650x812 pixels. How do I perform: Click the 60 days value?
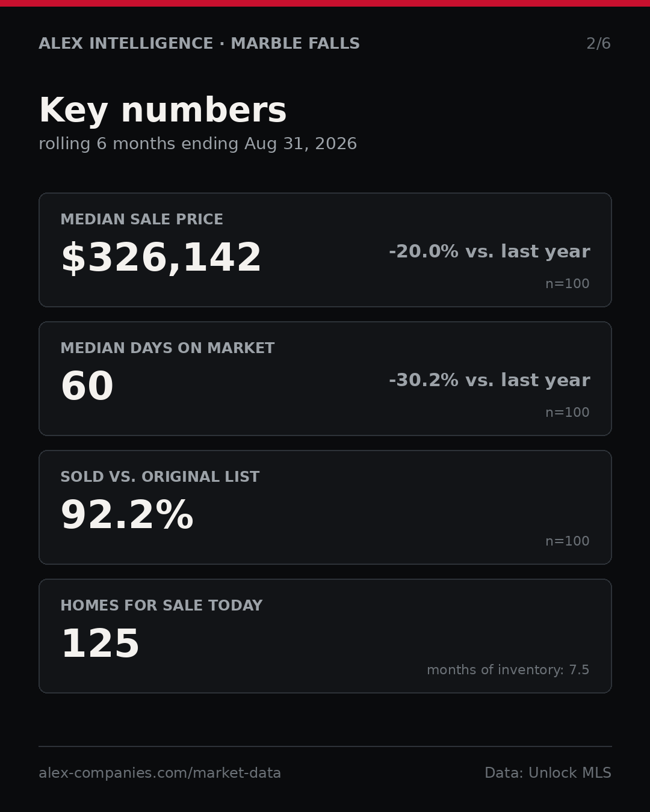(x=87, y=387)
